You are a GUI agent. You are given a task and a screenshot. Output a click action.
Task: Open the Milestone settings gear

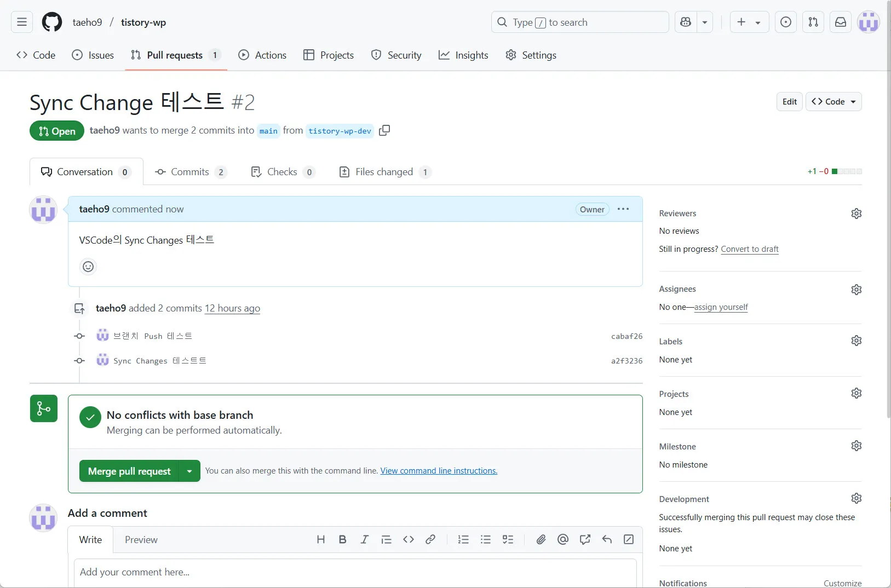pos(856,446)
